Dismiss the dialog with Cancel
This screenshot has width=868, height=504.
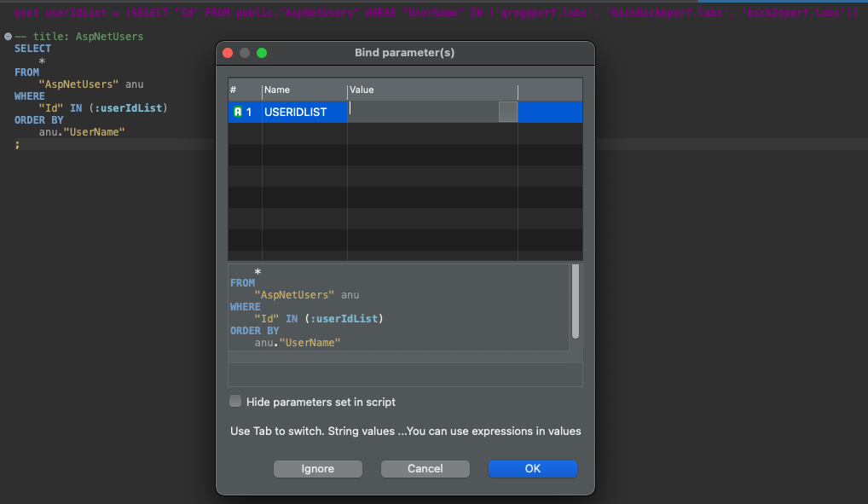425,468
